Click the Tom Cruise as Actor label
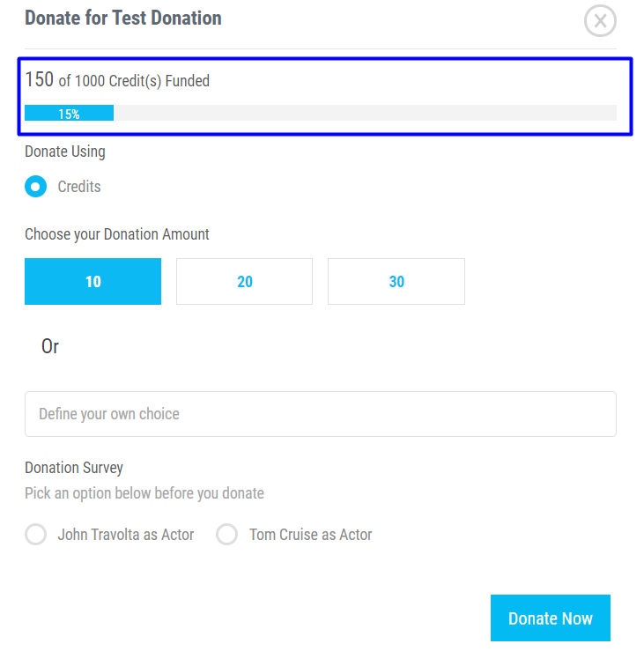644x651 pixels. 311,535
